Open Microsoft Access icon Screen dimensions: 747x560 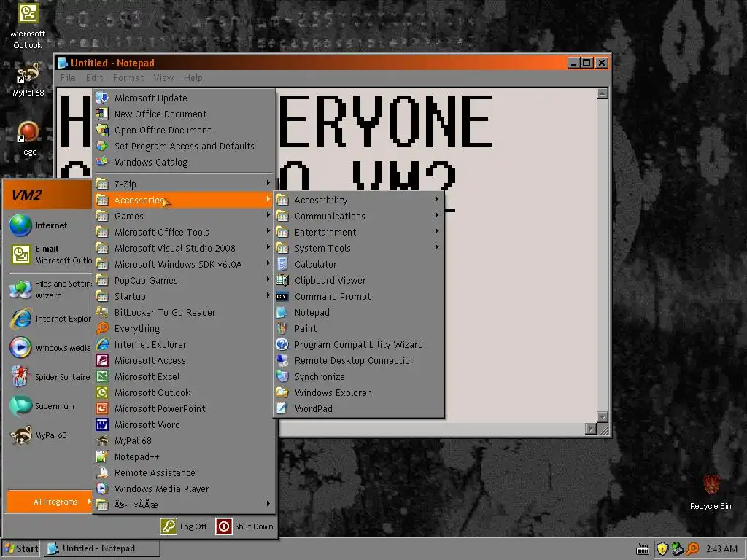point(102,360)
